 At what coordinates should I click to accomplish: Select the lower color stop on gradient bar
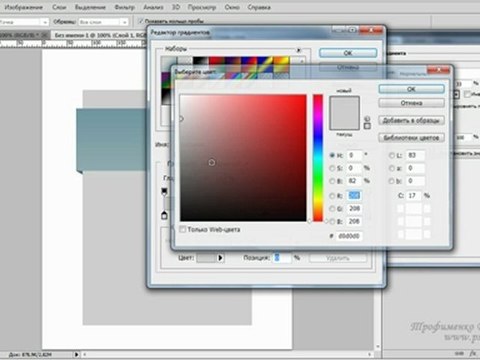tap(164, 215)
